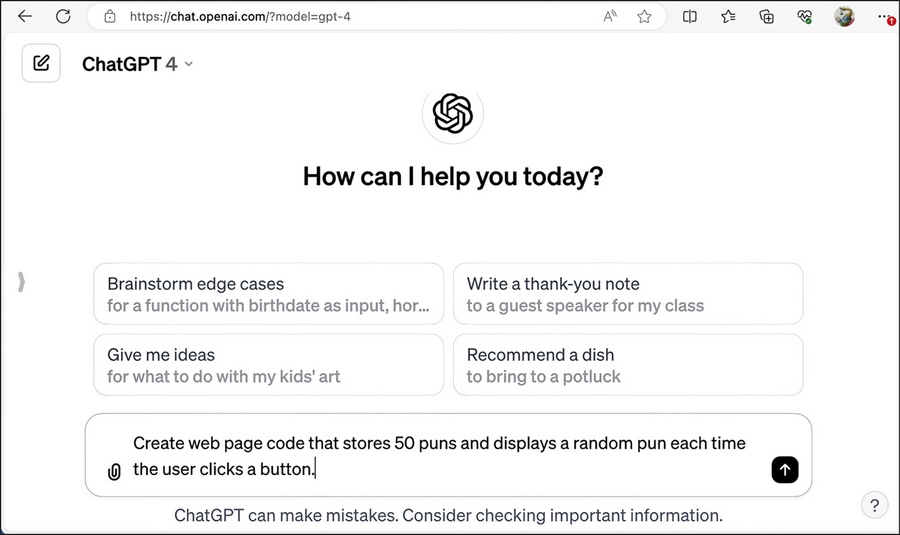Attach a file using the paperclip icon

(114, 471)
